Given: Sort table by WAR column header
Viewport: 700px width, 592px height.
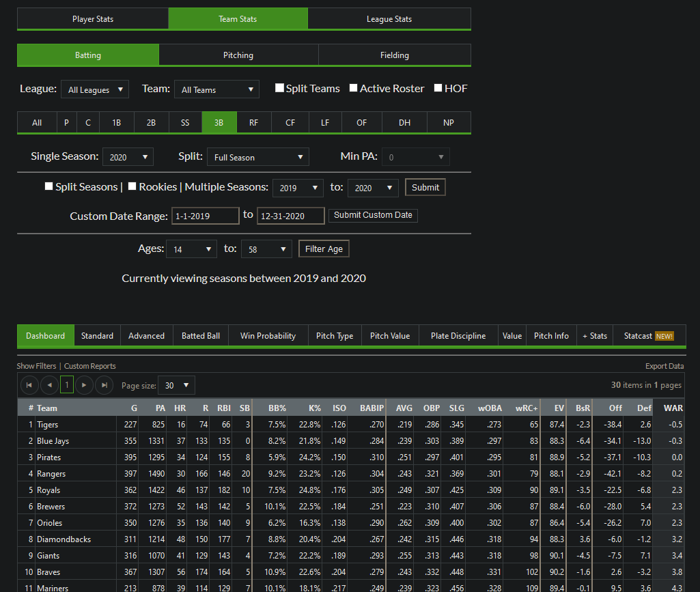Looking at the screenshot, I should [673, 408].
